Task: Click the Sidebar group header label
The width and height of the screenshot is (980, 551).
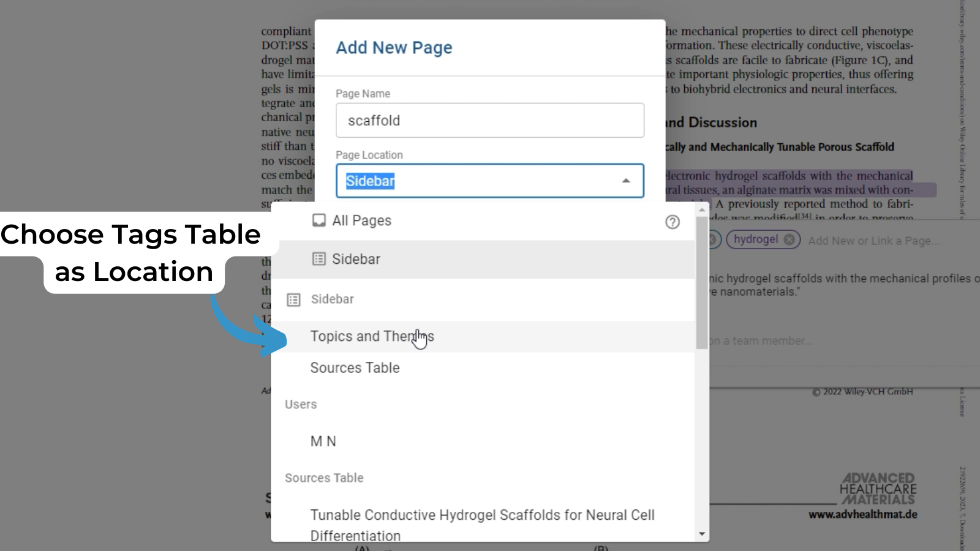Action: pos(332,299)
